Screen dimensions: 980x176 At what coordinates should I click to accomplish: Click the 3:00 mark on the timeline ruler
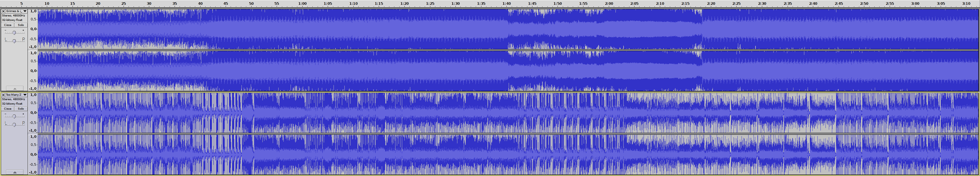click(915, 3)
